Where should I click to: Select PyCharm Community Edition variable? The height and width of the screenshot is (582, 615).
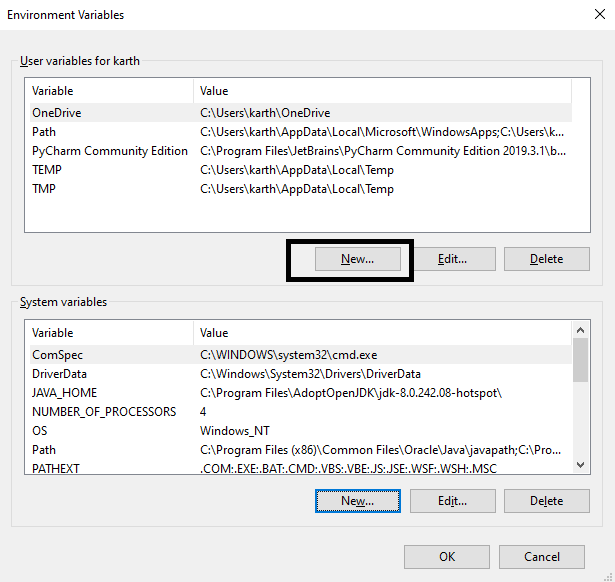click(301, 151)
